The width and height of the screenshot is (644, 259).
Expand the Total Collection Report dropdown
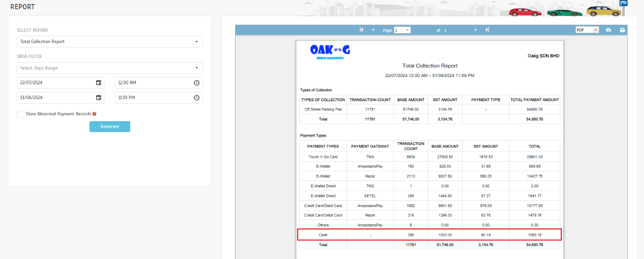[x=109, y=41]
